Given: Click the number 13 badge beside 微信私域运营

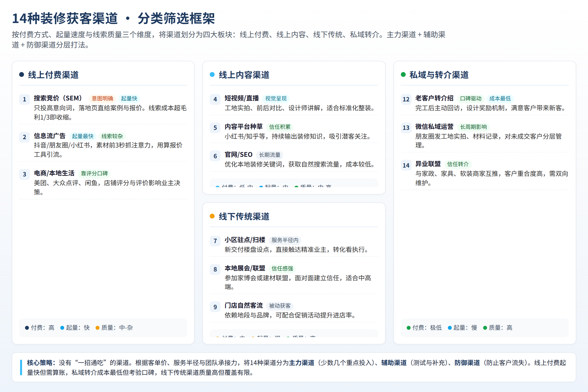Looking at the screenshot, I should (406, 128).
